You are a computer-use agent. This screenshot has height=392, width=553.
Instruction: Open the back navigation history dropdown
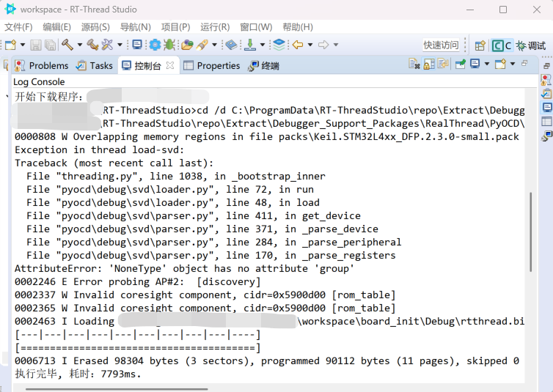[x=310, y=45]
